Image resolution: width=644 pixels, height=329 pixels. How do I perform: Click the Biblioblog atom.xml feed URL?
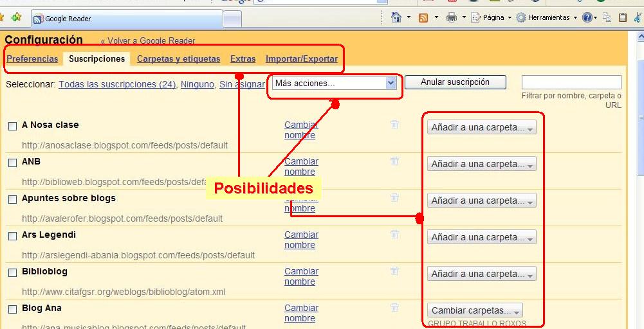(x=124, y=292)
